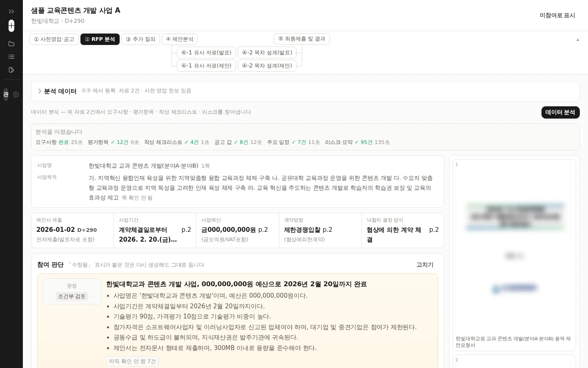The height and width of the screenshot is (368, 588).
Task: Click the 쪽 확인 안 됨 note
Action: pyautogui.click(x=137, y=198)
